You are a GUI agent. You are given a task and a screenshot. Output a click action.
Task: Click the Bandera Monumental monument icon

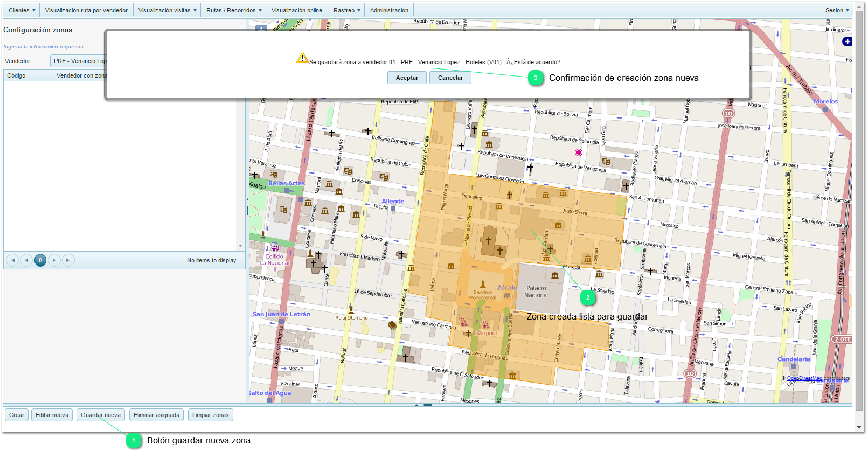483,284
